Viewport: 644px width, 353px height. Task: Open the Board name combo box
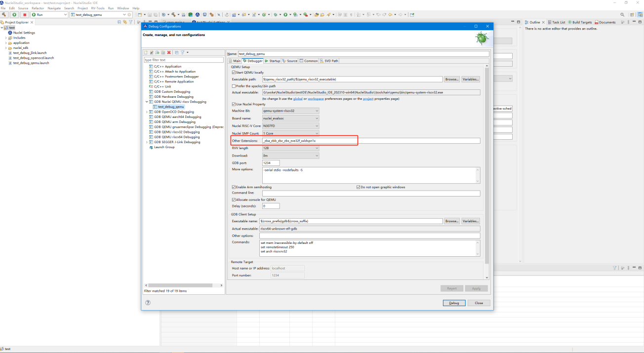(x=290, y=118)
